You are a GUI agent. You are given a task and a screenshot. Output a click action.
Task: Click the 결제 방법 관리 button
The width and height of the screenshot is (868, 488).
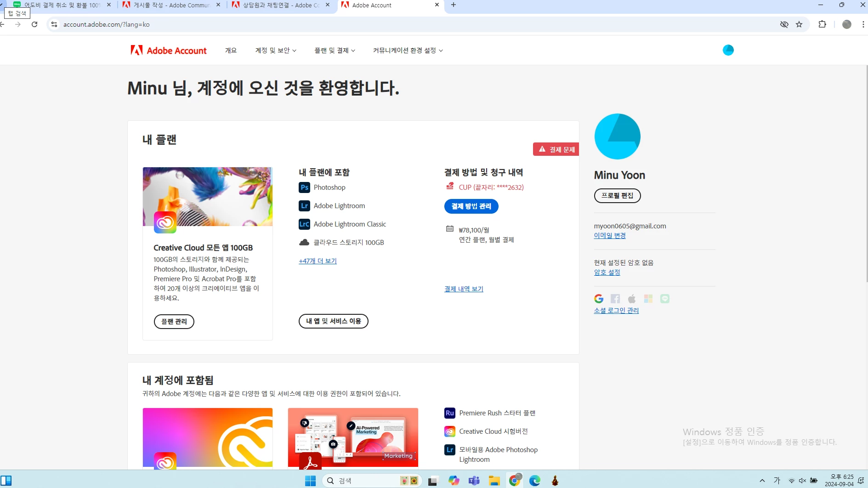point(471,206)
